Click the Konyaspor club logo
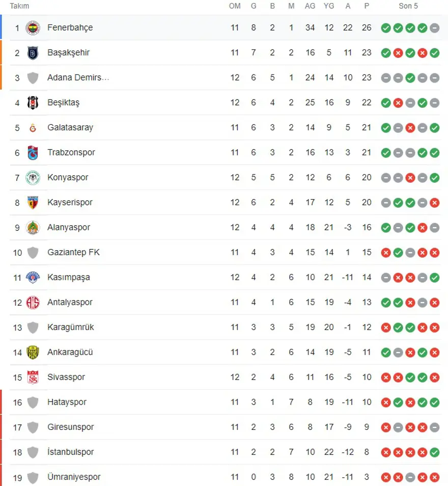 coord(33,177)
